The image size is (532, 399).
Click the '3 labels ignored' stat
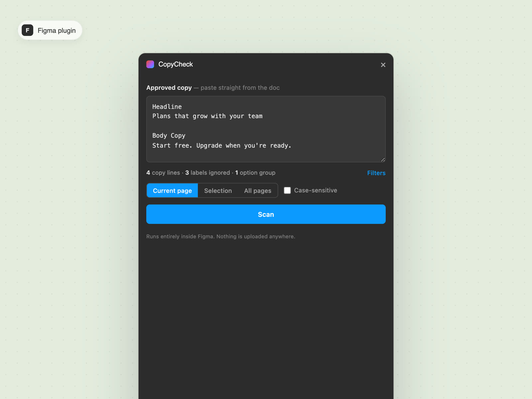[x=207, y=173]
